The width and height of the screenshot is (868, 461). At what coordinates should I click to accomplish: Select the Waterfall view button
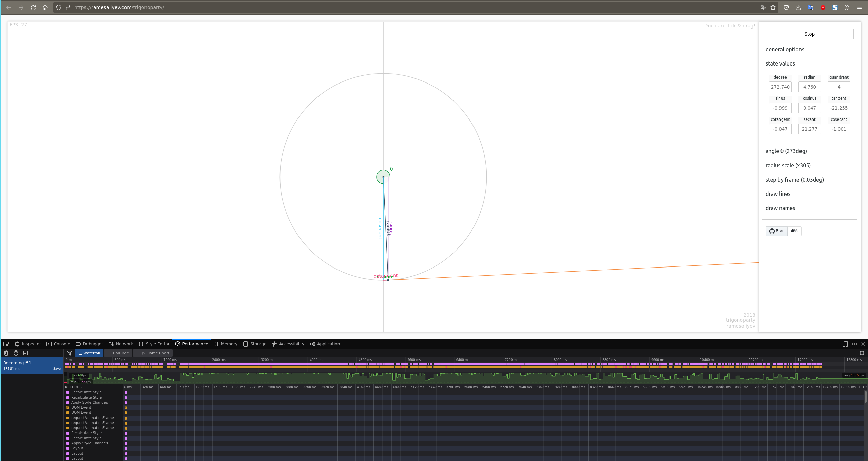coord(89,353)
